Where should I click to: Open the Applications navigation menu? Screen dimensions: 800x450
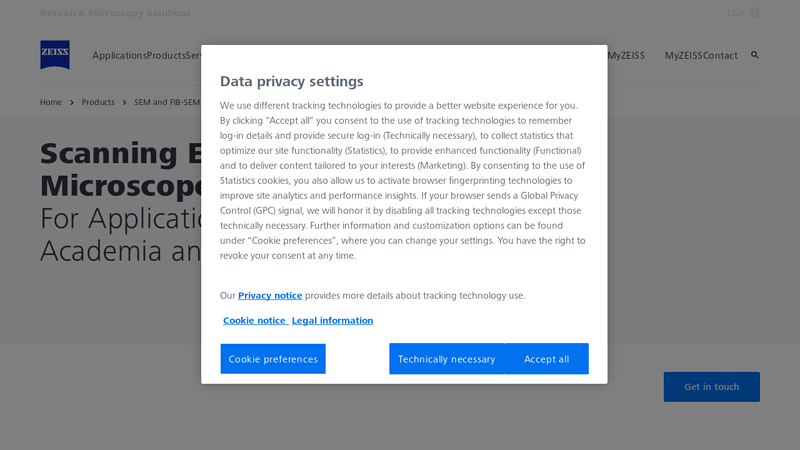[119, 56]
